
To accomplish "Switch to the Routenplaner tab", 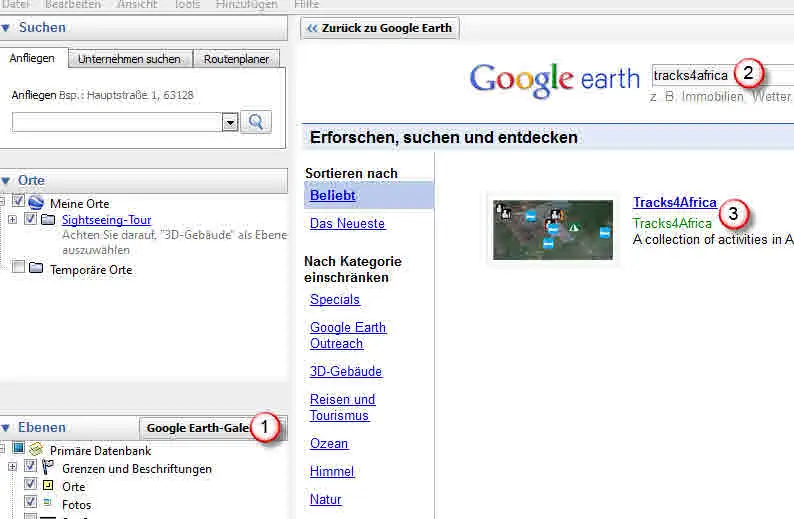I will (x=236, y=59).
